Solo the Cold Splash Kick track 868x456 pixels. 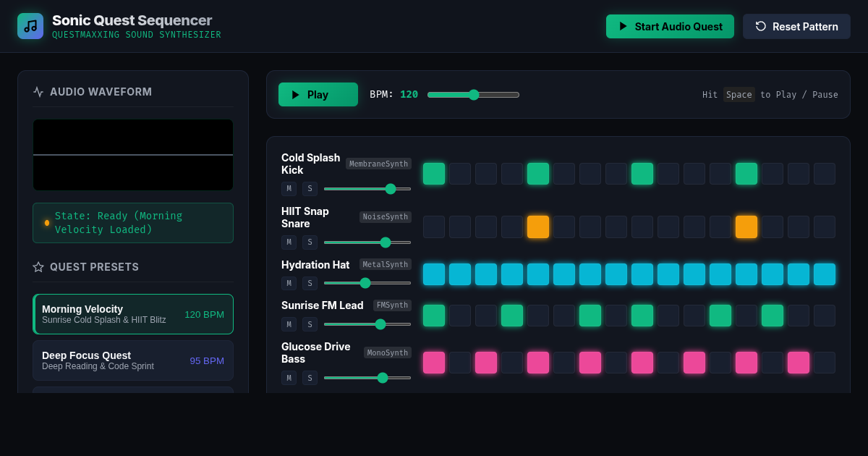[x=310, y=189]
